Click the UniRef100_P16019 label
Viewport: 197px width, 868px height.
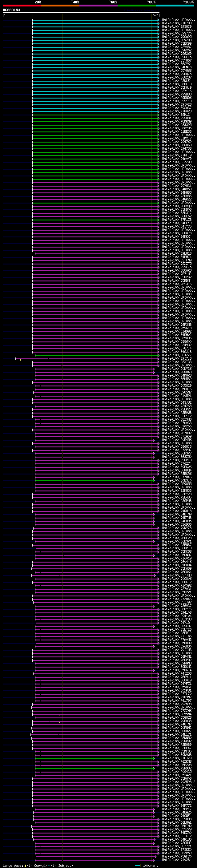tap(177, 558)
